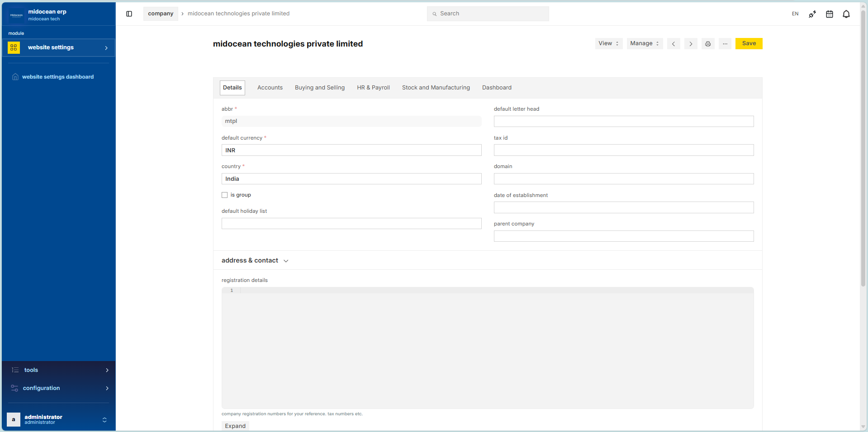Toggle the sidebar collapse icon
Image resolution: width=868 pixels, height=432 pixels.
coord(129,14)
